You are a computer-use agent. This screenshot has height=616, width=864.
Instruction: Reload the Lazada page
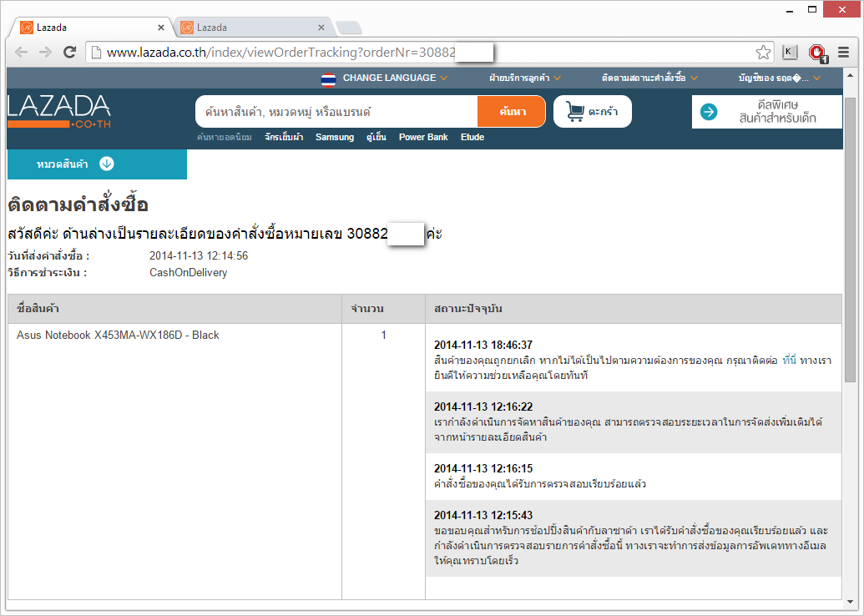[x=69, y=53]
